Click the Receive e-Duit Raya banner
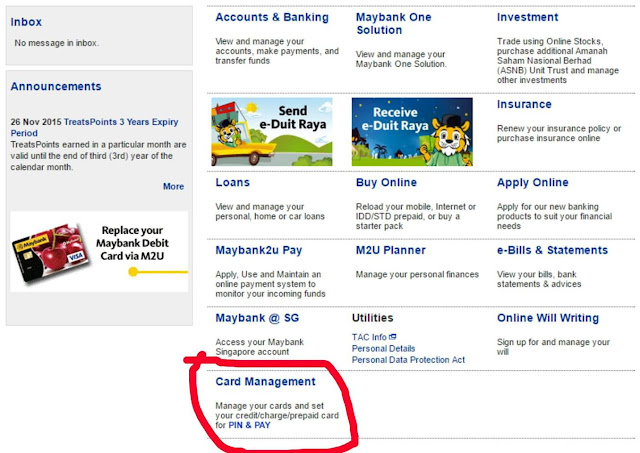The width and height of the screenshot is (640, 453). (412, 132)
